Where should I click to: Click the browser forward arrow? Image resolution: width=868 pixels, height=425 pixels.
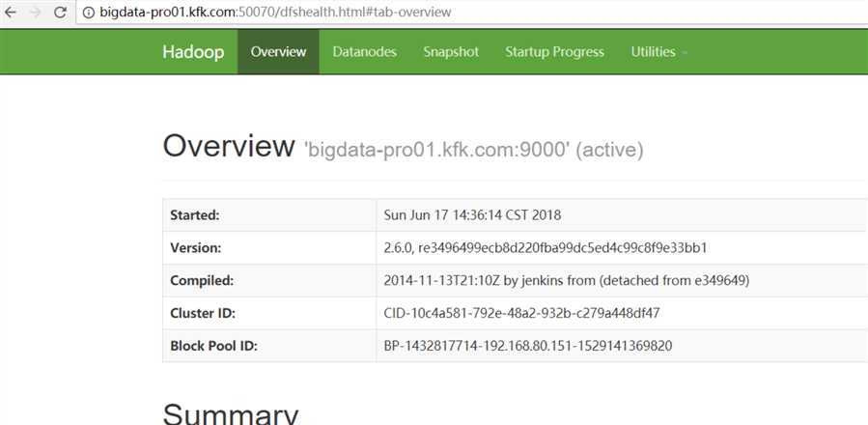[x=36, y=12]
